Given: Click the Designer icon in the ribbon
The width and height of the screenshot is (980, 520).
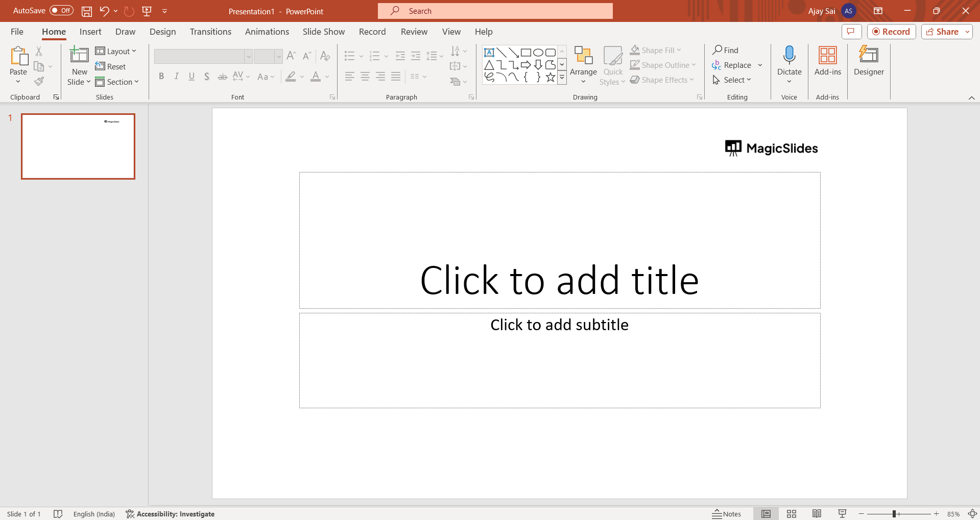Looking at the screenshot, I should (868, 55).
